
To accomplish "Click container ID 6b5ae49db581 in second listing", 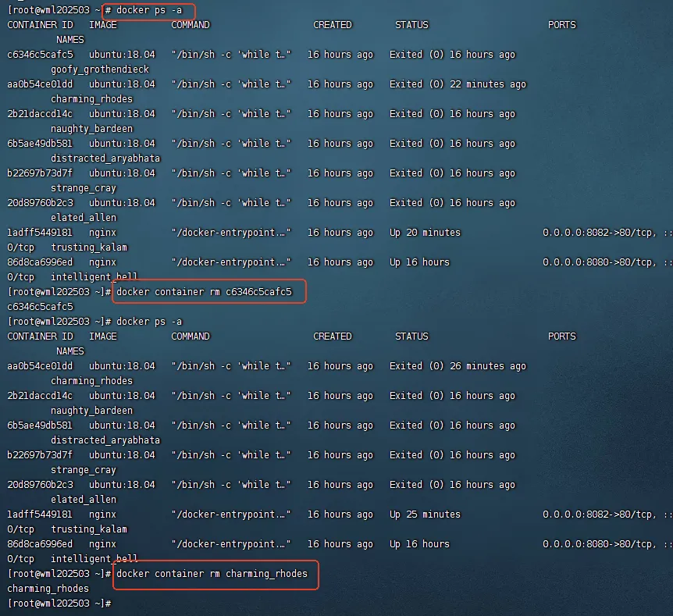I will [41, 426].
